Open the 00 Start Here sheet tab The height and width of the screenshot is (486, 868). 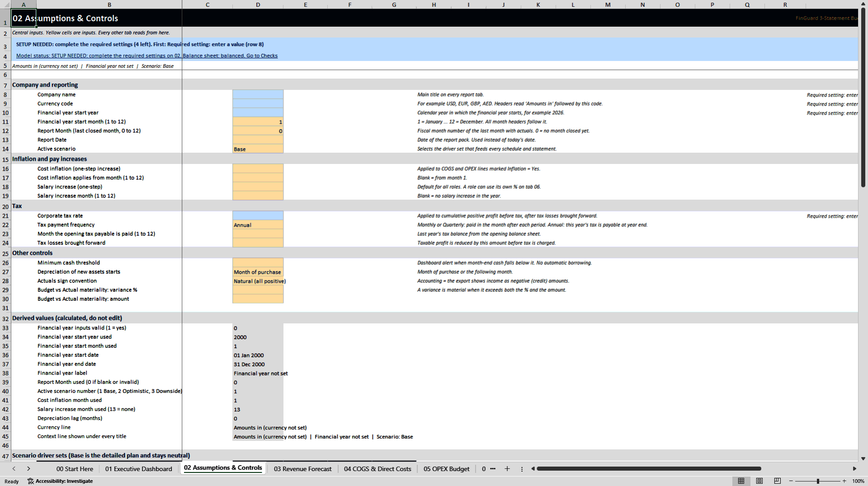coord(75,469)
